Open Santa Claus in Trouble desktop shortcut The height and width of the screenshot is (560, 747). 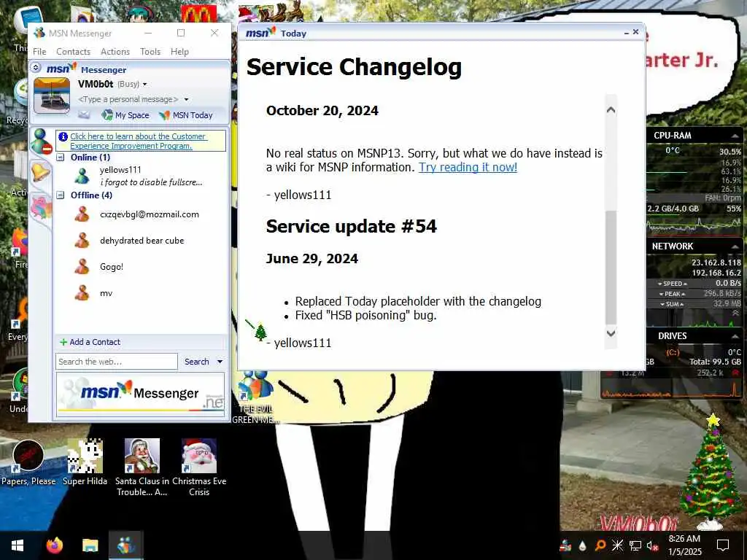(142, 467)
